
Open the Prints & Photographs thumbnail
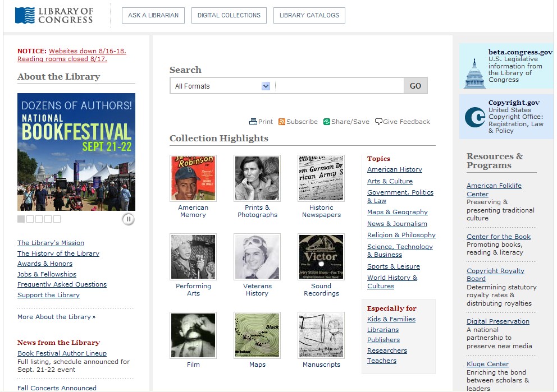(257, 178)
